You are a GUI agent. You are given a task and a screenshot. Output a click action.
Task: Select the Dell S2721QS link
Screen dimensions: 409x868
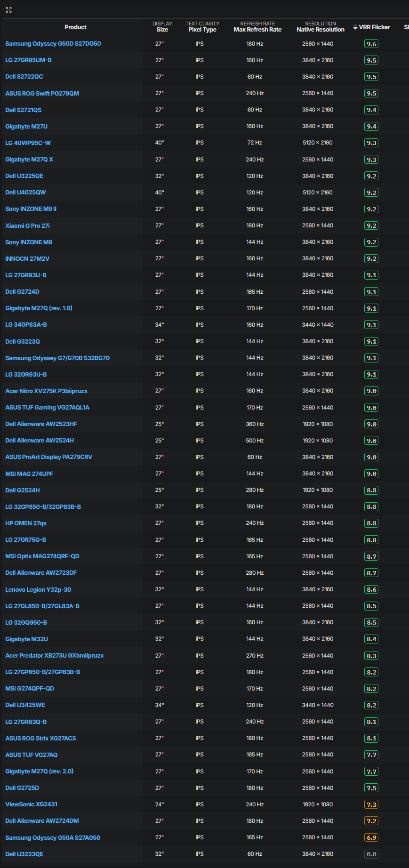pyautogui.click(x=24, y=110)
